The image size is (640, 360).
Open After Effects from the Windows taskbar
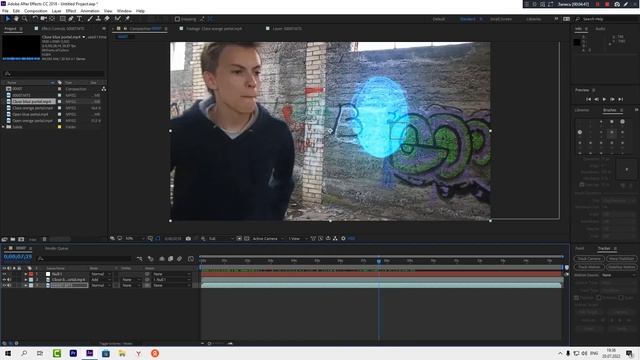89,353
